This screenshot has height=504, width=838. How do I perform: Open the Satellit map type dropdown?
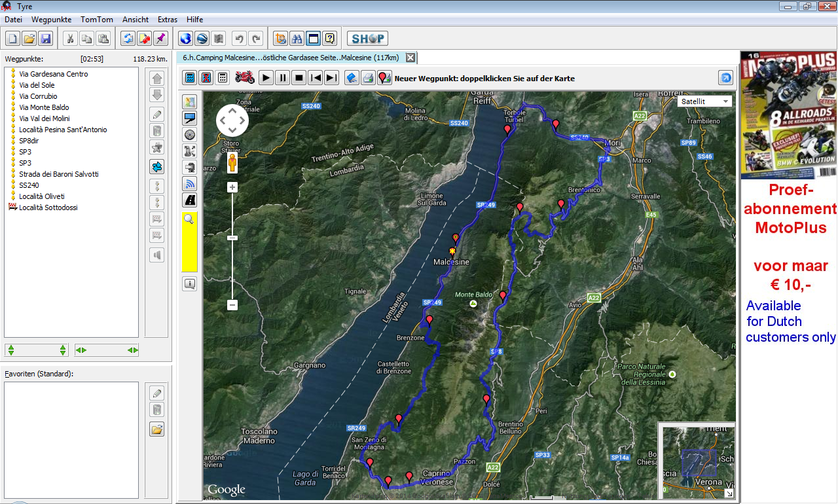(x=705, y=101)
